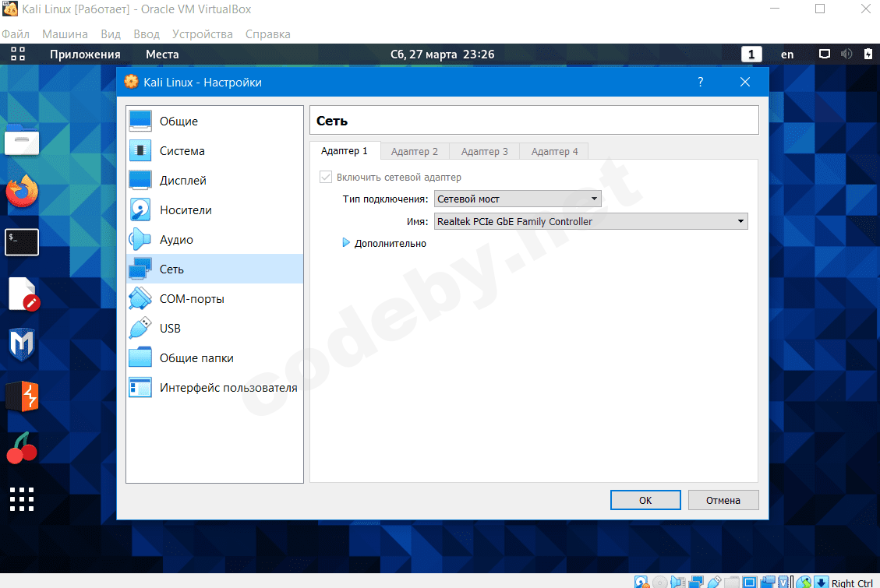Click the Activities overview icon in top bar
880x588 pixels.
click(18, 54)
